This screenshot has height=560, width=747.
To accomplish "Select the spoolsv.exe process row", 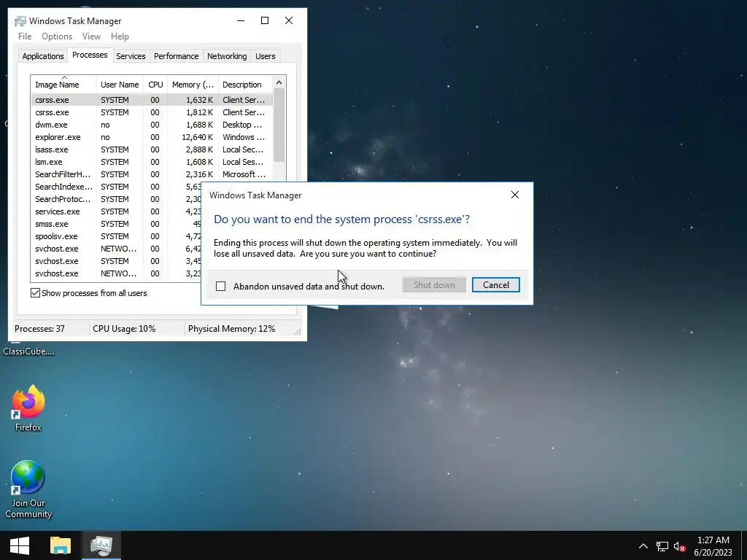I will coord(116,236).
